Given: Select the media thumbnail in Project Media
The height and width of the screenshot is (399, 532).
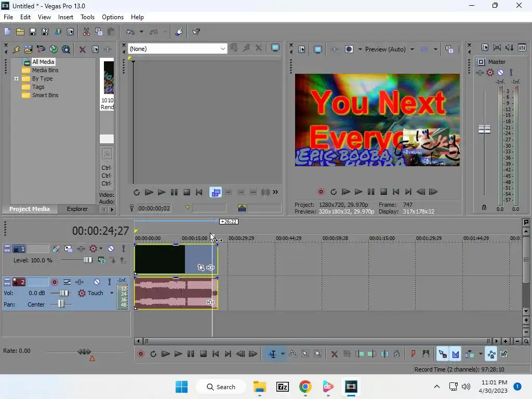Looking at the screenshot, I should tap(108, 77).
